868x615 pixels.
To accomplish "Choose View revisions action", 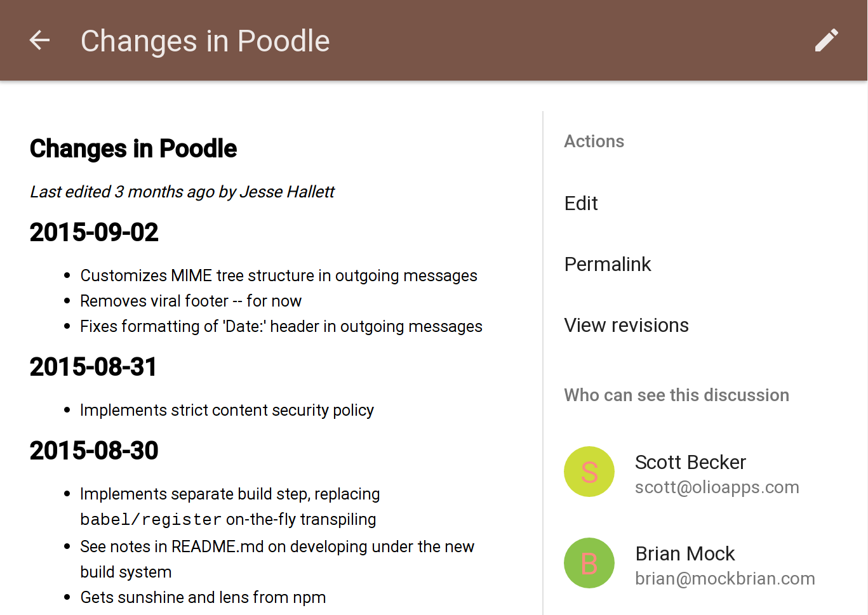I will (x=627, y=325).
